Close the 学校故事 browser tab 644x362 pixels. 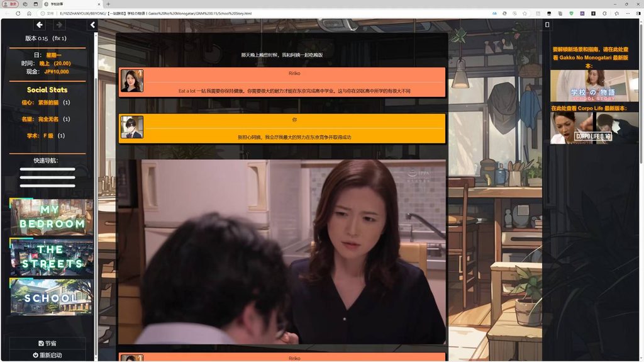click(99, 4)
